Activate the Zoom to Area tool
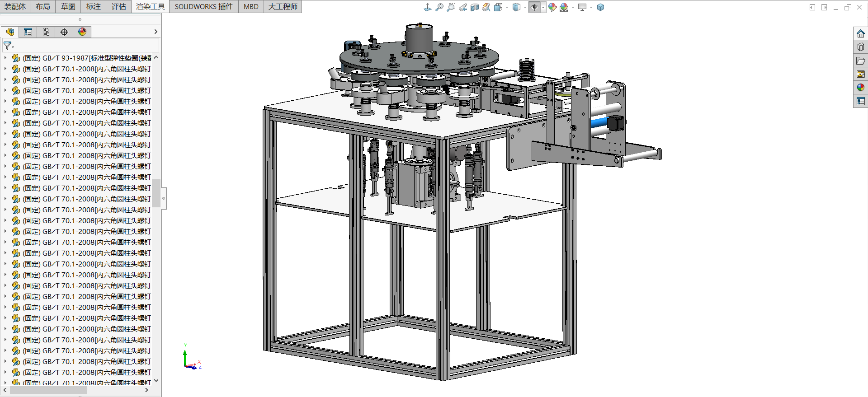868x397 pixels. coord(451,7)
